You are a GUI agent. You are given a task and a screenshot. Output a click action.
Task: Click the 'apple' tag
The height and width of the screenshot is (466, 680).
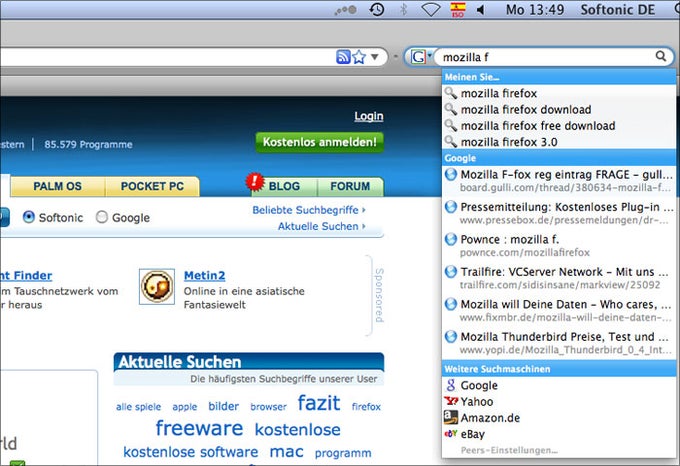click(x=185, y=407)
